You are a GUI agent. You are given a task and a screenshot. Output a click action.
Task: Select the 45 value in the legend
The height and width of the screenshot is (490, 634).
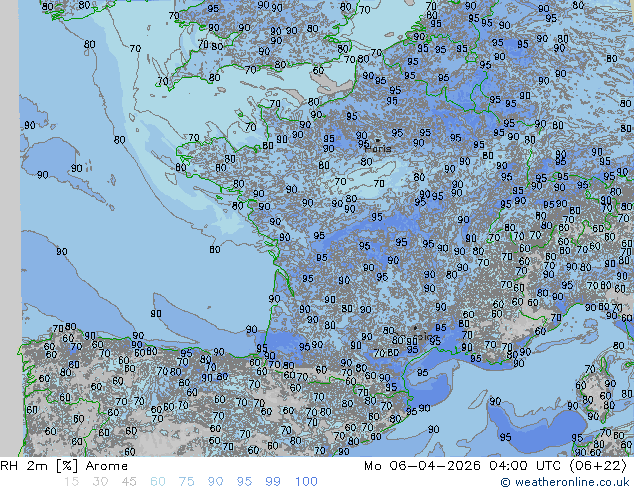[x=129, y=482]
